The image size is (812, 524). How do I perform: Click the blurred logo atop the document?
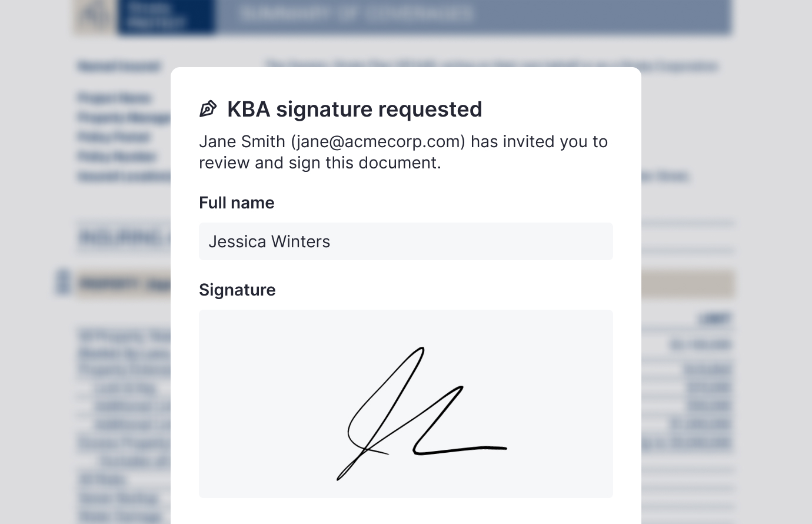[x=94, y=16]
